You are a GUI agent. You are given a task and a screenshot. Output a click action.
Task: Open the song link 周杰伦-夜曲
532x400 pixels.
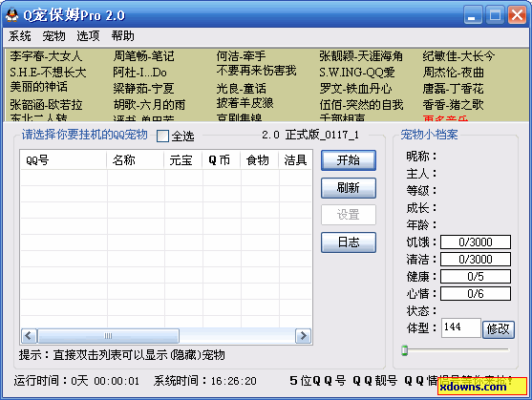(454, 73)
